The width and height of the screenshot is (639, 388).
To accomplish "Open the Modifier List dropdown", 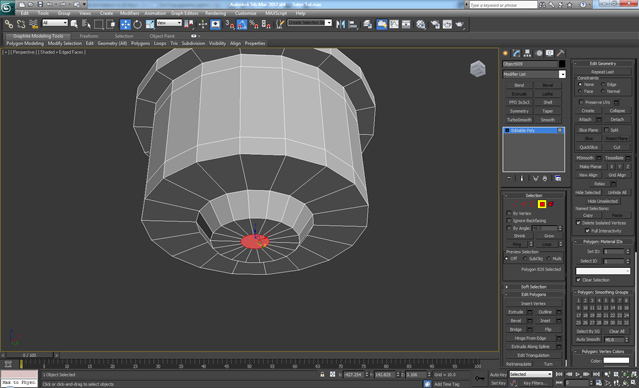I will click(562, 74).
